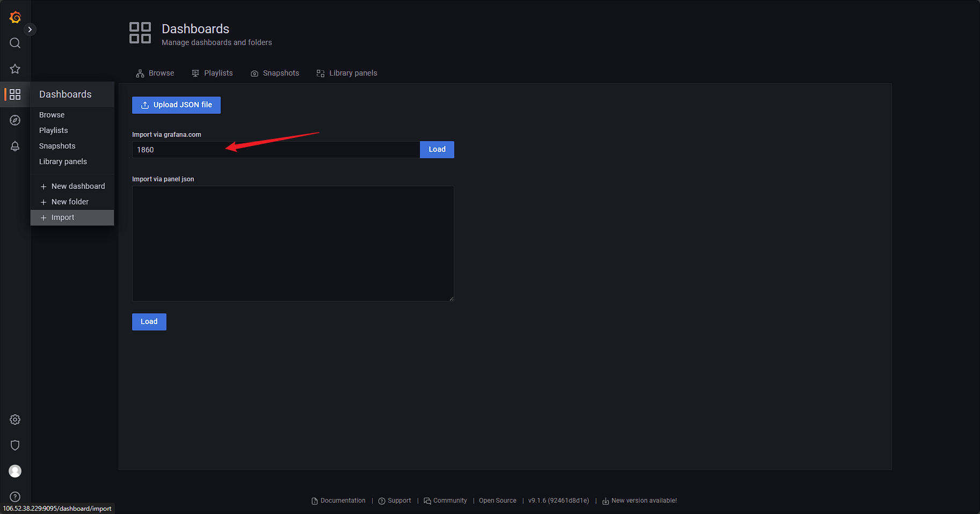Click the download icon beside New version

(x=606, y=501)
